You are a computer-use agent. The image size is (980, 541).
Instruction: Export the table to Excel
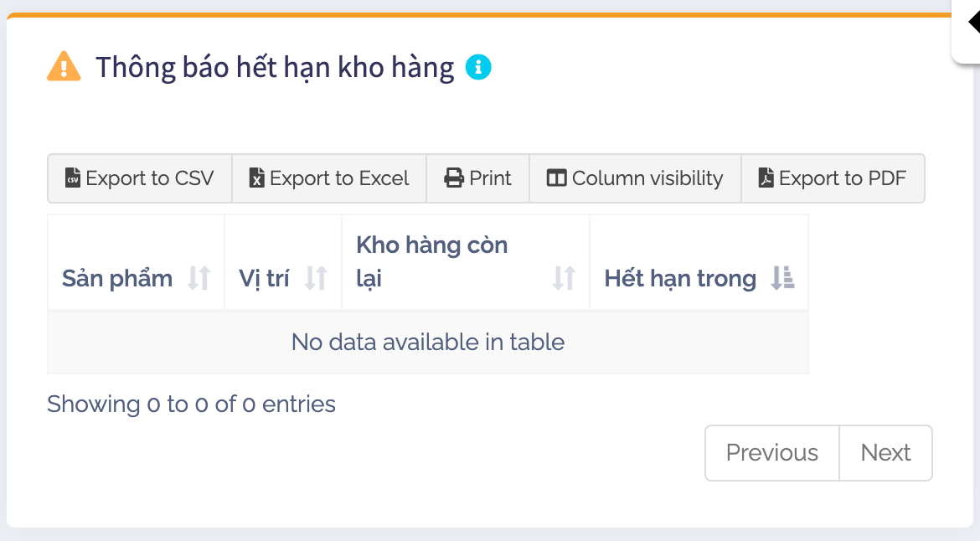(329, 178)
